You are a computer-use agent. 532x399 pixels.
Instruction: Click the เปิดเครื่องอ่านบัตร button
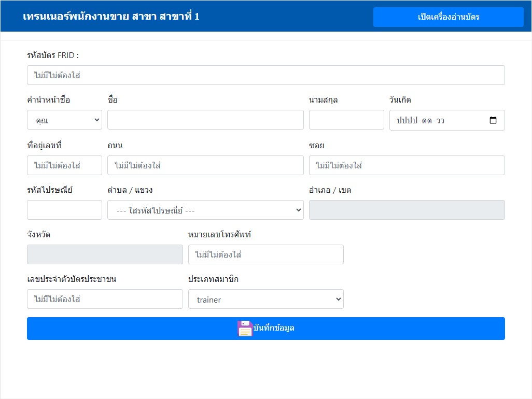pyautogui.click(x=448, y=17)
